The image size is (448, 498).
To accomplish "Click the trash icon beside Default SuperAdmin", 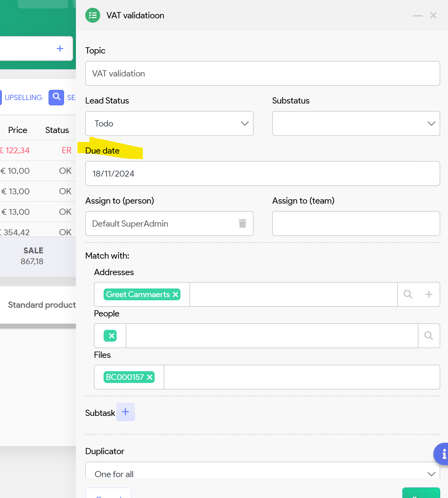I will pyautogui.click(x=242, y=224).
